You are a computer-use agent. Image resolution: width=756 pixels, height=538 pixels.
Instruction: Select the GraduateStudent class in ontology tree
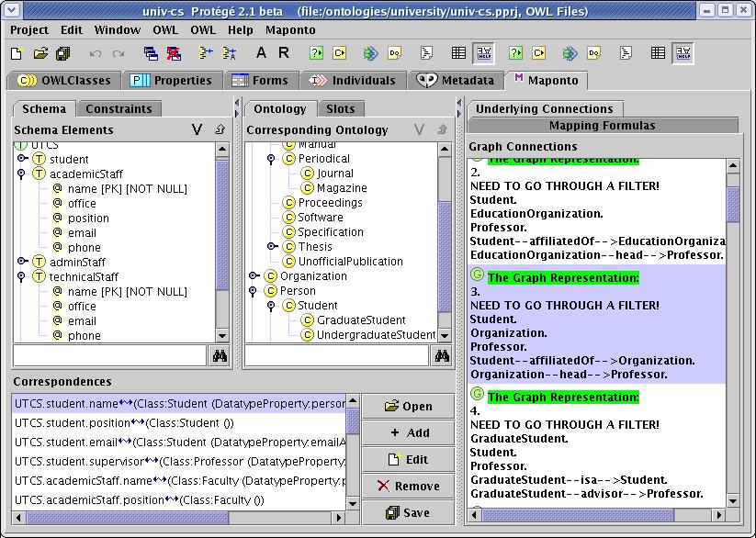361,320
